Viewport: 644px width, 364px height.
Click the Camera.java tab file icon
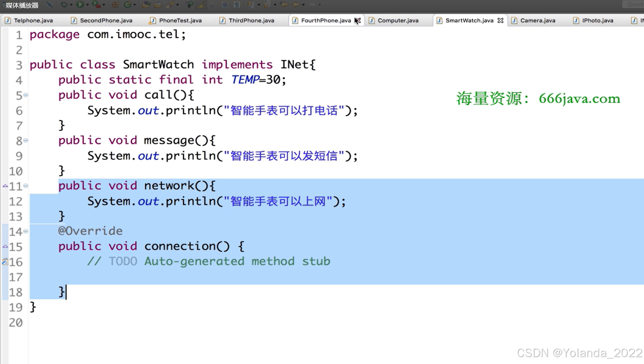click(514, 20)
